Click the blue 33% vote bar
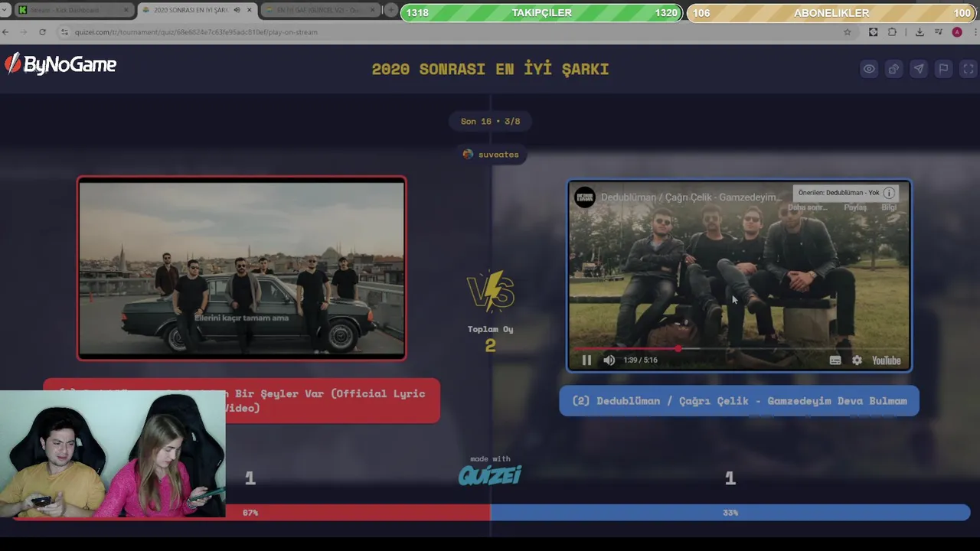 730,513
